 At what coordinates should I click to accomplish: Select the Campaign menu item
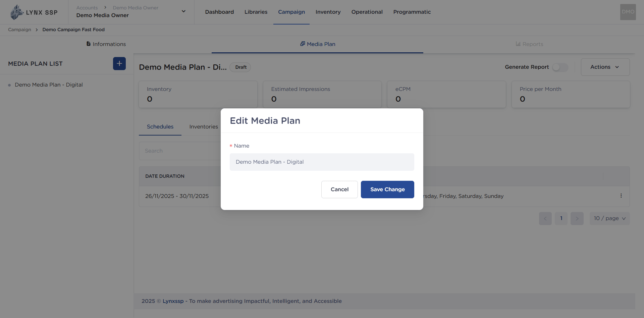point(291,12)
